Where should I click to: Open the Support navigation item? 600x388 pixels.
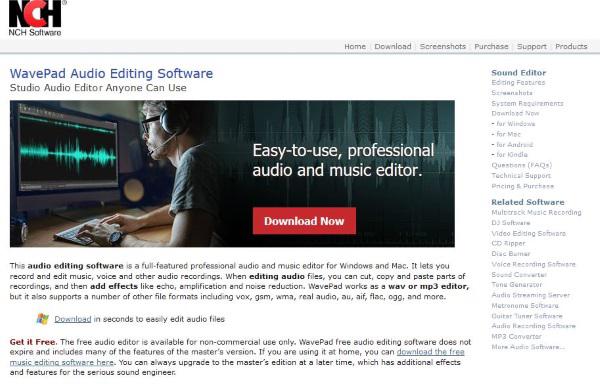point(532,46)
